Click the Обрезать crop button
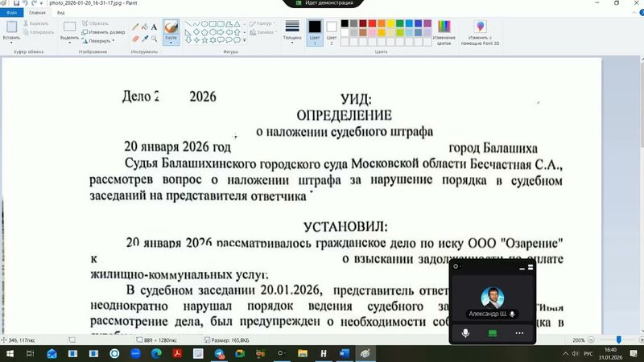Viewport: 644px width, 362px height. pyautogui.click(x=95, y=23)
